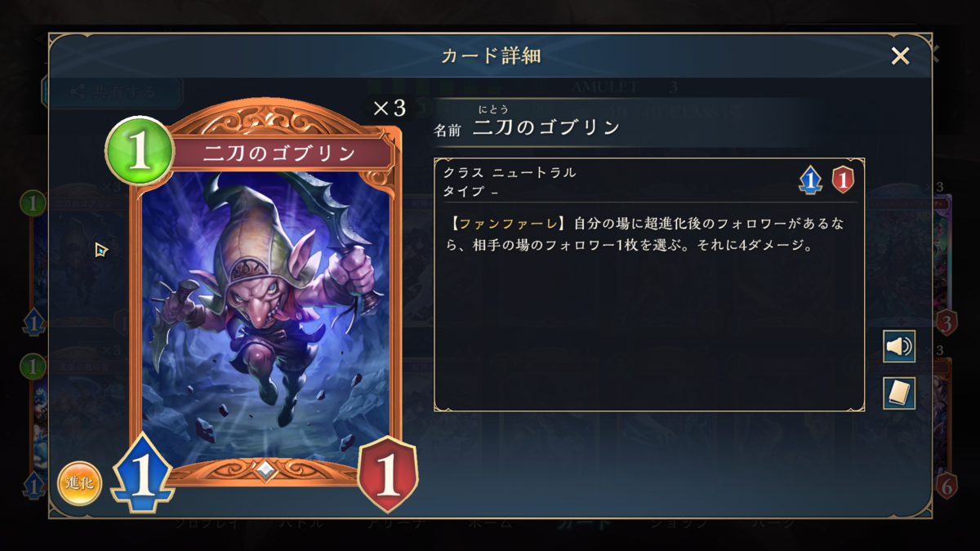Click the diamond gem at card bottom
The height and width of the screenshot is (551, 980).
[x=266, y=470]
